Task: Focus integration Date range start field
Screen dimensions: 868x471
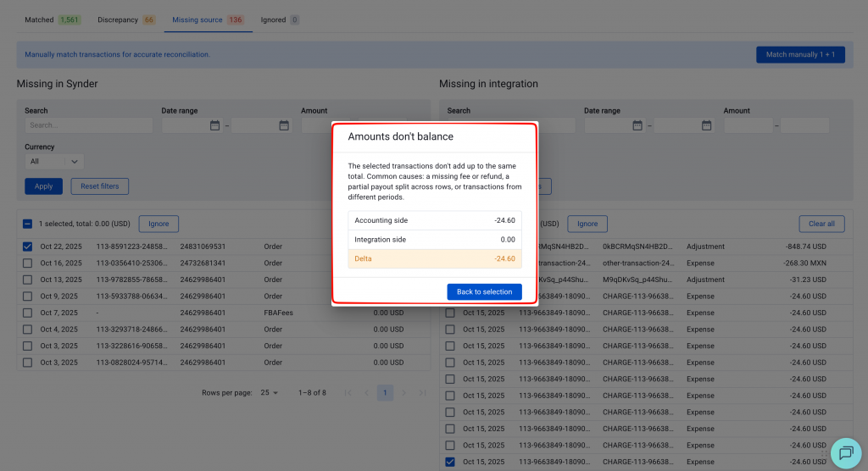Action: tap(615, 125)
